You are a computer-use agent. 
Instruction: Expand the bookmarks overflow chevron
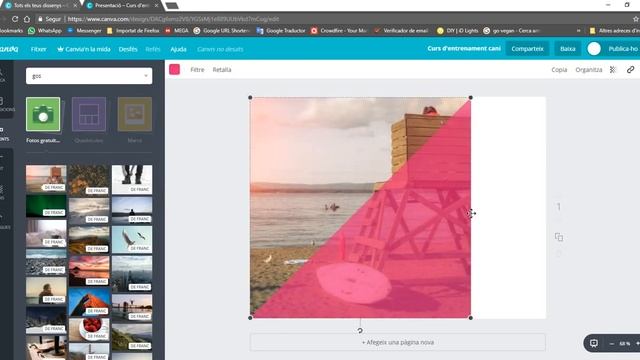(578, 31)
